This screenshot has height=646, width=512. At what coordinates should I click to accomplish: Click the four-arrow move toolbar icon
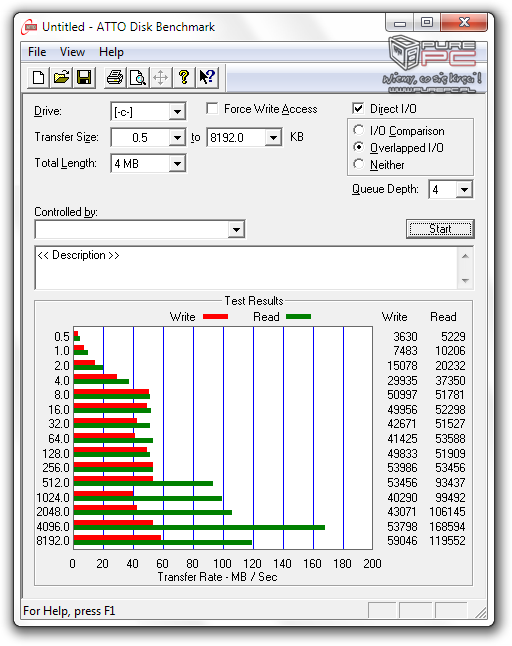pyautogui.click(x=161, y=77)
